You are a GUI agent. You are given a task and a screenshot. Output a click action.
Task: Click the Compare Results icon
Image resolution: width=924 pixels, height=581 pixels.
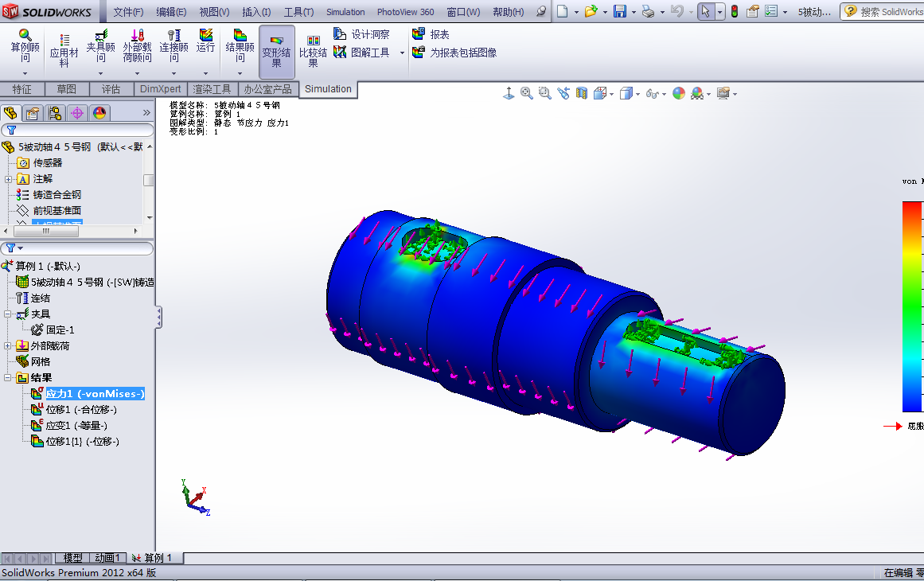click(313, 51)
